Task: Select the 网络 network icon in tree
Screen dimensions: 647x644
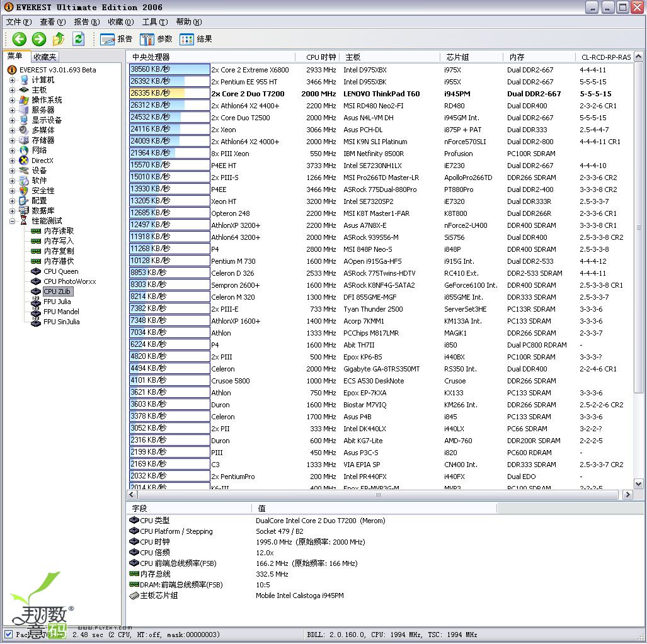Action: coord(24,150)
